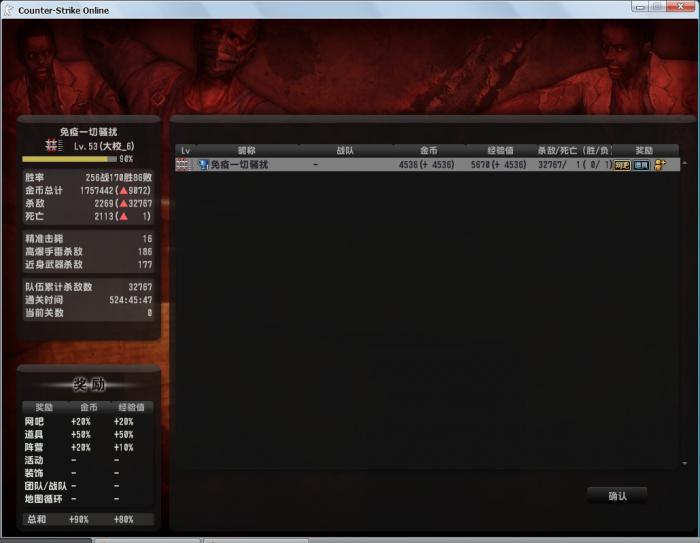Click the scroll-down arrow of the player list
This screenshot has height=543, width=700.
pos(684,464)
